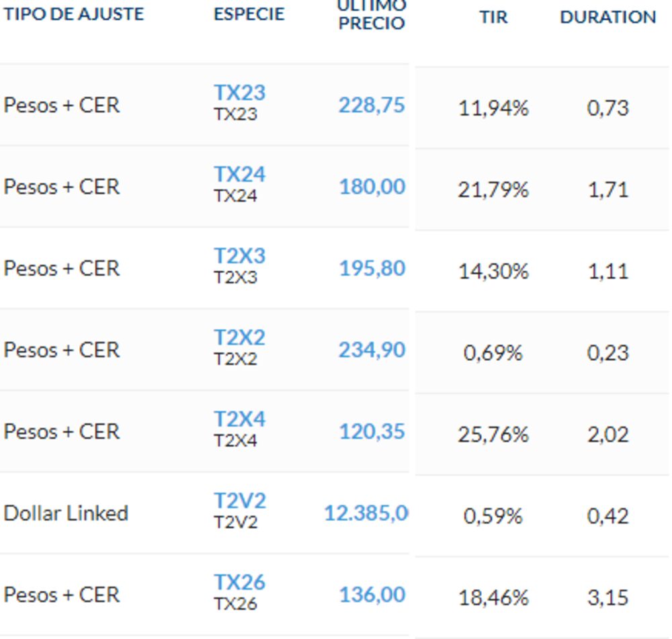
Task: Open the T2X3 bond link
Action: pyautogui.click(x=239, y=256)
